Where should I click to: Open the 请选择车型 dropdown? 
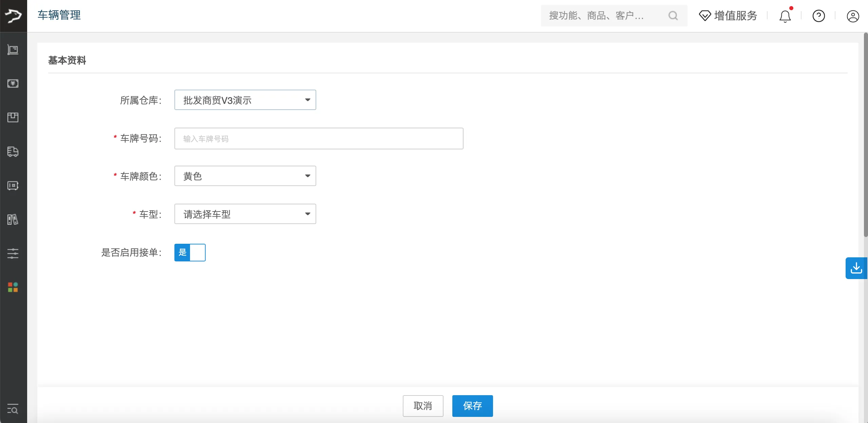(245, 214)
